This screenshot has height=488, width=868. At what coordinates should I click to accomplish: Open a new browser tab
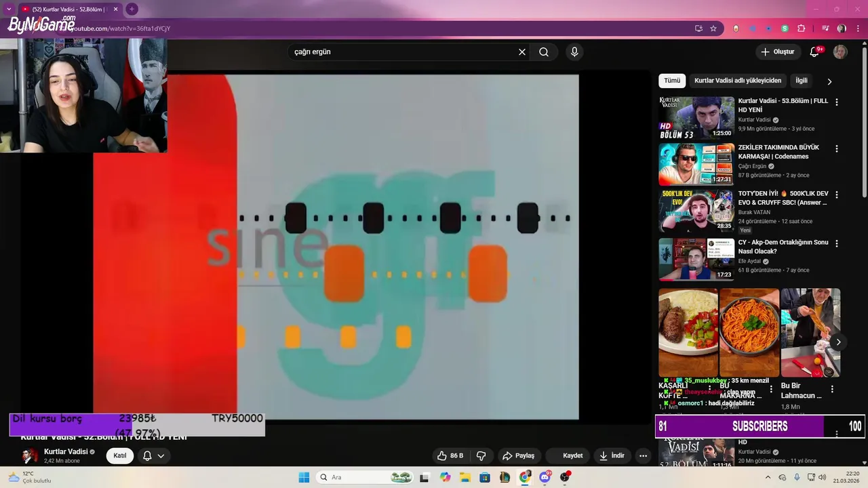[132, 9]
